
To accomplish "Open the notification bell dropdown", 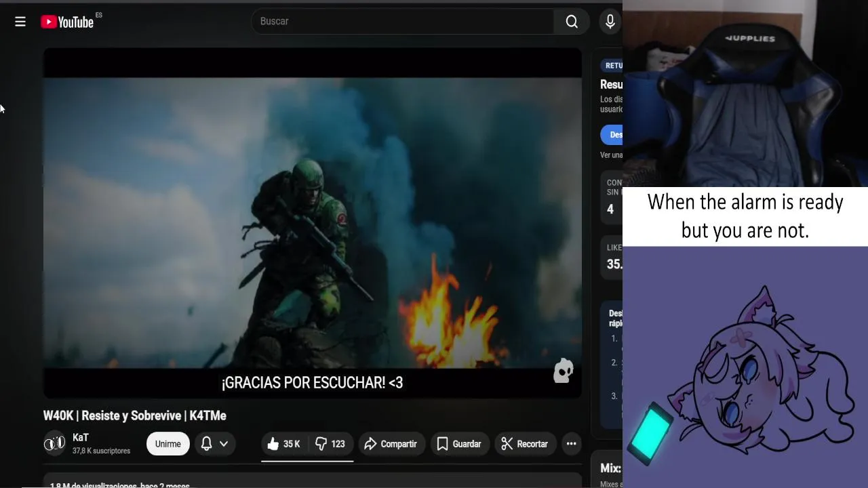I will (215, 444).
